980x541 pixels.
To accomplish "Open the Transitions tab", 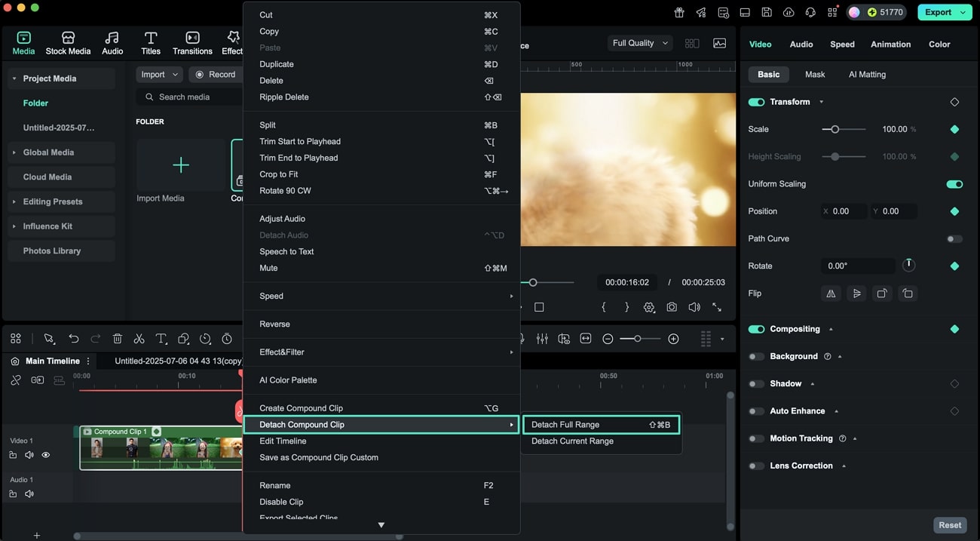I will 192,43.
